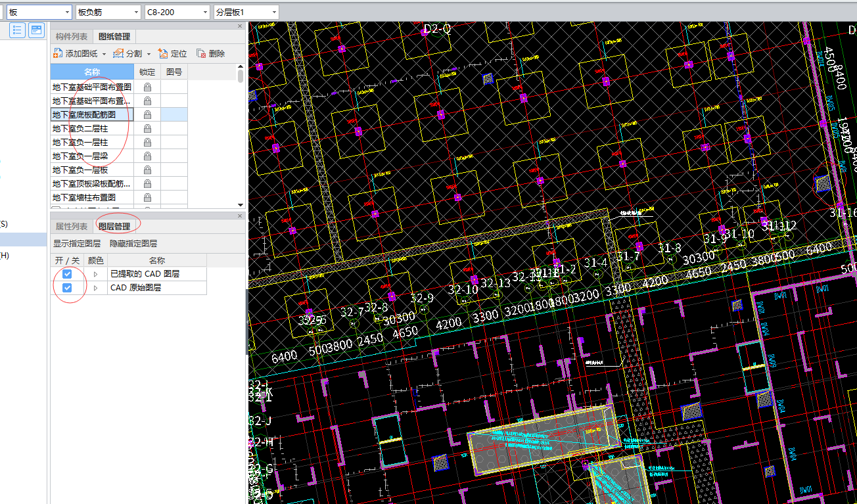Open the 板负筋 dropdown
857x504 pixels.
(x=136, y=12)
